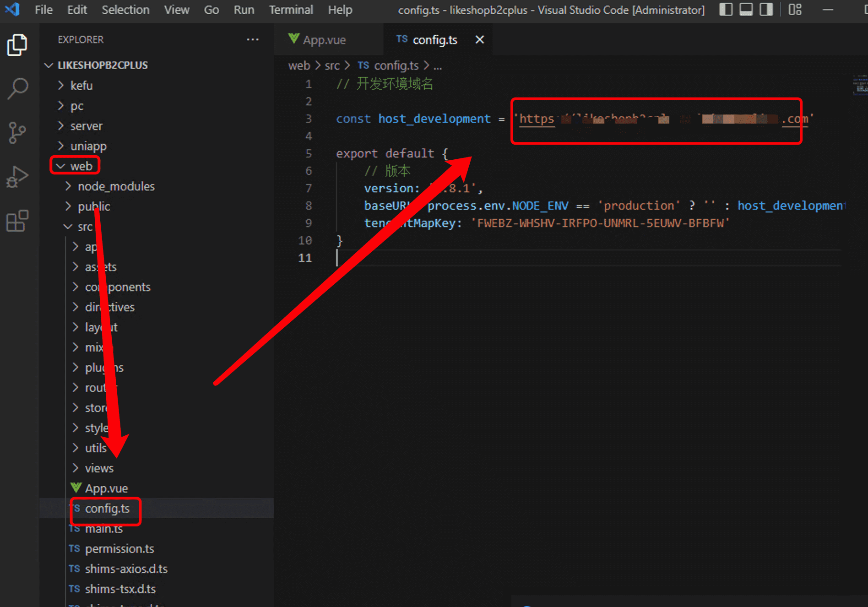The width and height of the screenshot is (868, 607).
Task: Toggle secondary side bar layout icon
Action: [x=766, y=9]
